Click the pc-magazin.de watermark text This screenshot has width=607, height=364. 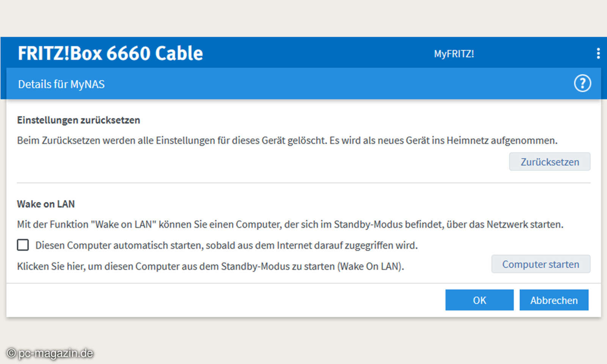pos(55,353)
